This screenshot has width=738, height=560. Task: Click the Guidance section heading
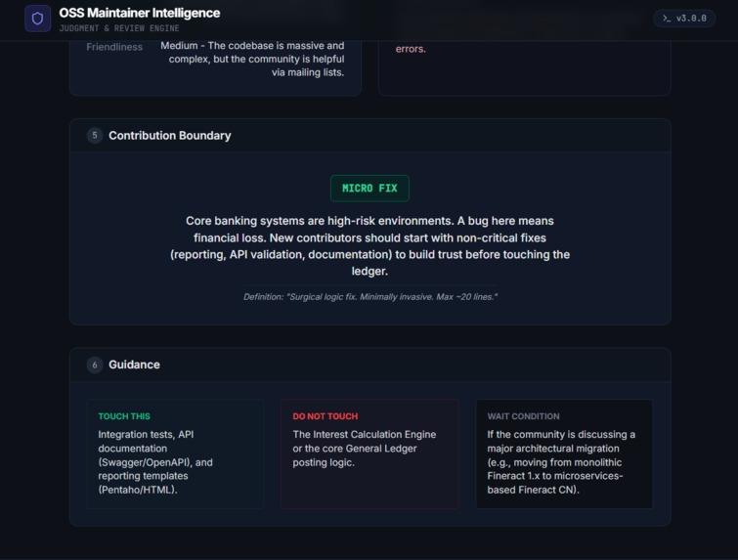click(134, 365)
